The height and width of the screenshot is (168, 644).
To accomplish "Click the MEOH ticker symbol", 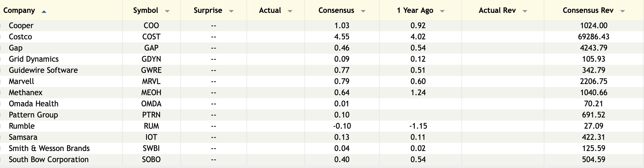I will click(151, 93).
